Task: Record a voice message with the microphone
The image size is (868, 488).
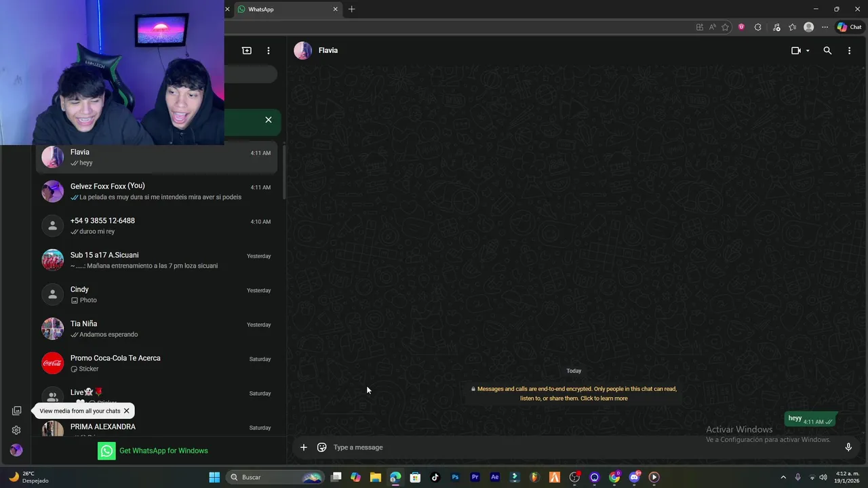Action: click(x=848, y=447)
